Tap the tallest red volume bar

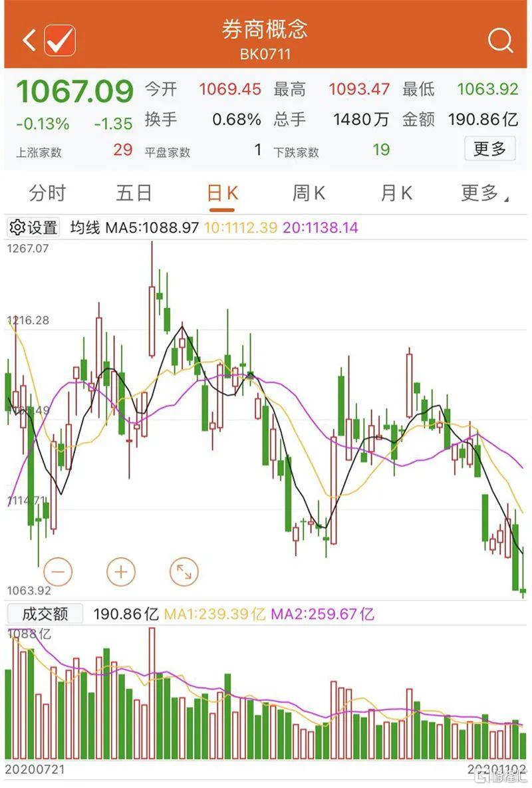[152, 694]
